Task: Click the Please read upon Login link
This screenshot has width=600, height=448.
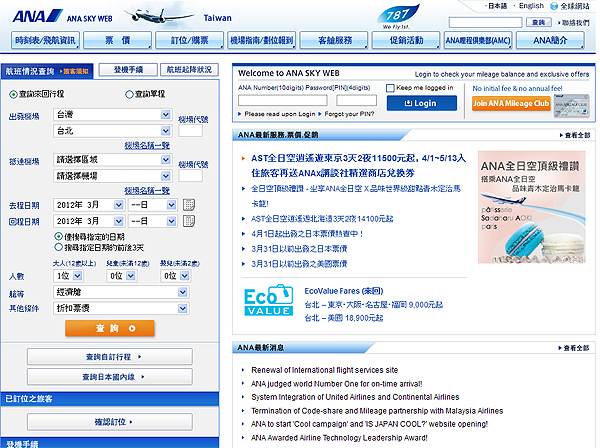Action: tap(280, 114)
